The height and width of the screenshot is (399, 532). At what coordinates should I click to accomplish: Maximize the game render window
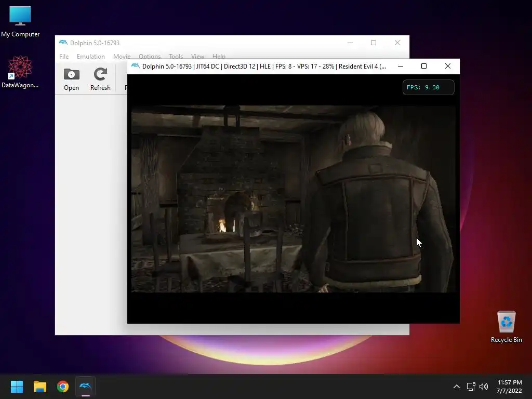424,66
